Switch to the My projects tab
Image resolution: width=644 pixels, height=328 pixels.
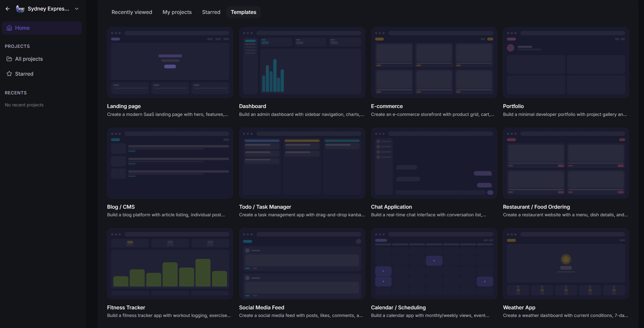[x=177, y=12]
